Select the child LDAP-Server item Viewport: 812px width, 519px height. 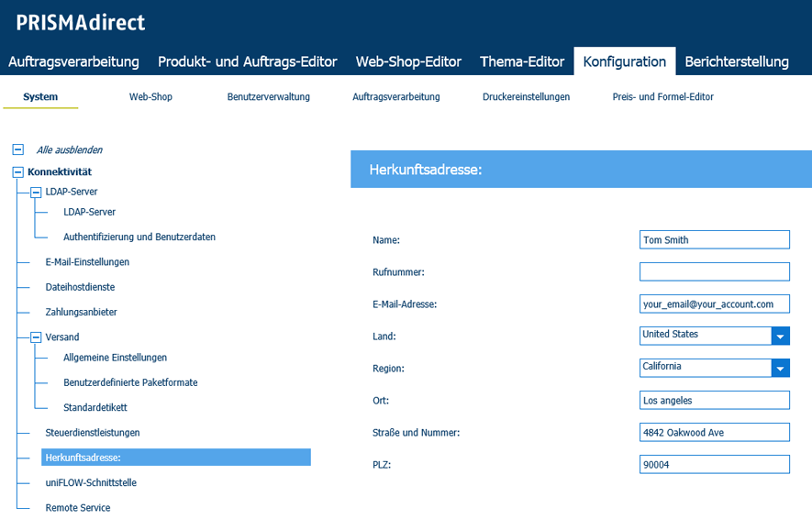tap(90, 212)
